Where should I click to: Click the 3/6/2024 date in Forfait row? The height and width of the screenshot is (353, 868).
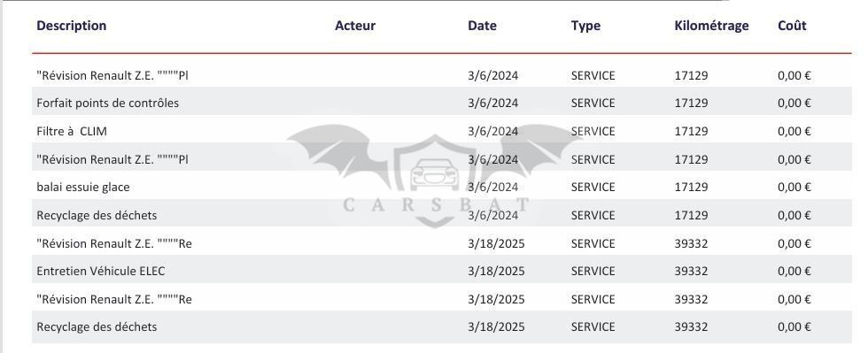(492, 103)
